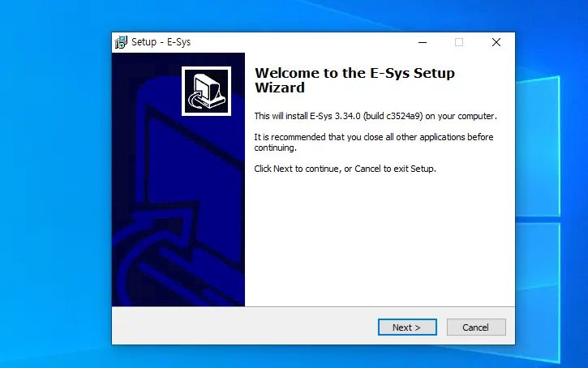Image resolution: width=588 pixels, height=368 pixels.
Task: Click the word "Wizard" in the heading
Action: pos(280,88)
